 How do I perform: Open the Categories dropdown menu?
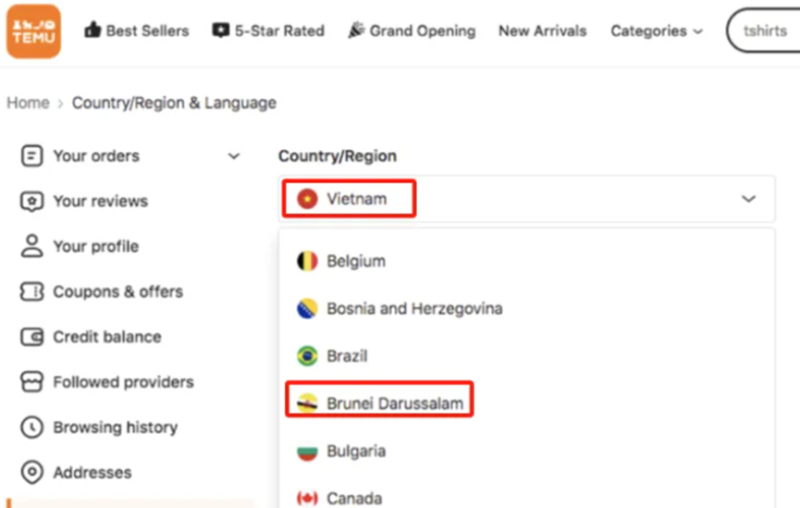[x=656, y=31]
